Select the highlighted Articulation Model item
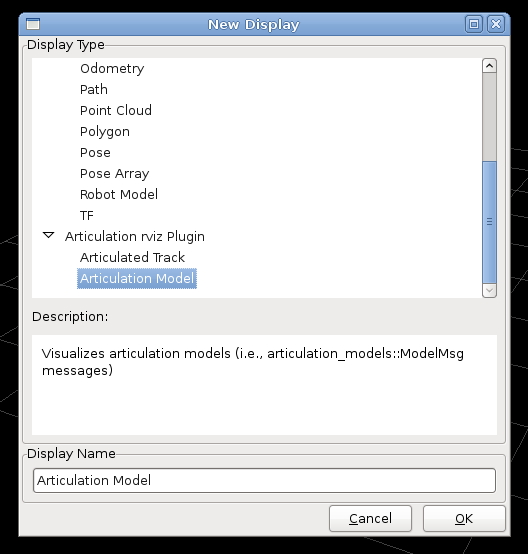 (x=137, y=278)
